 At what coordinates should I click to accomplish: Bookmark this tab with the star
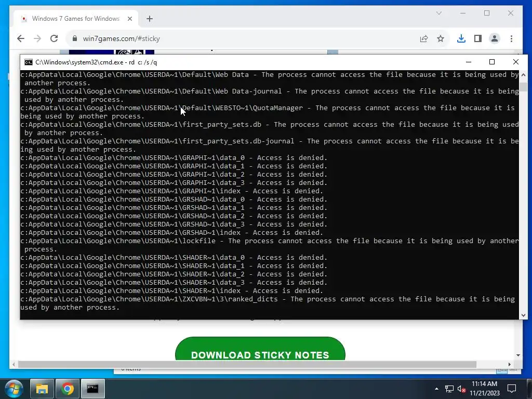[x=441, y=38]
